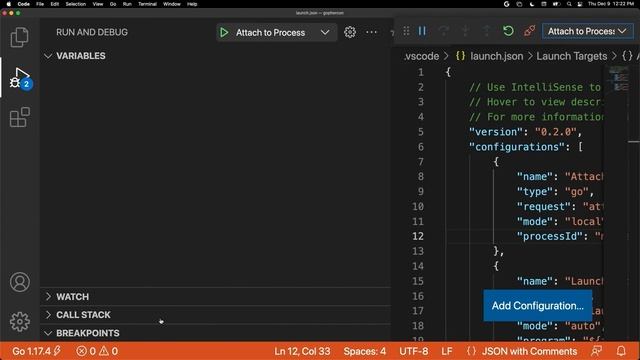Change encoding via UTF-8 status item
640x360 pixels.
413,351
